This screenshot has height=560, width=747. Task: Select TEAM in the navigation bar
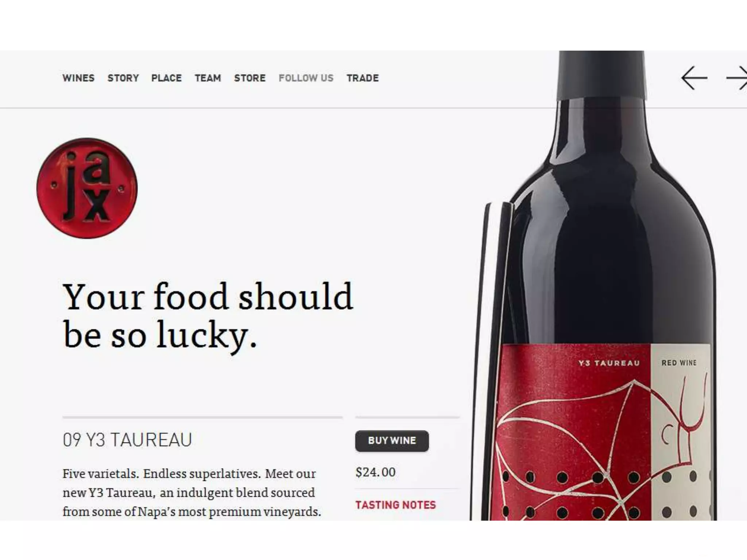[x=208, y=78]
